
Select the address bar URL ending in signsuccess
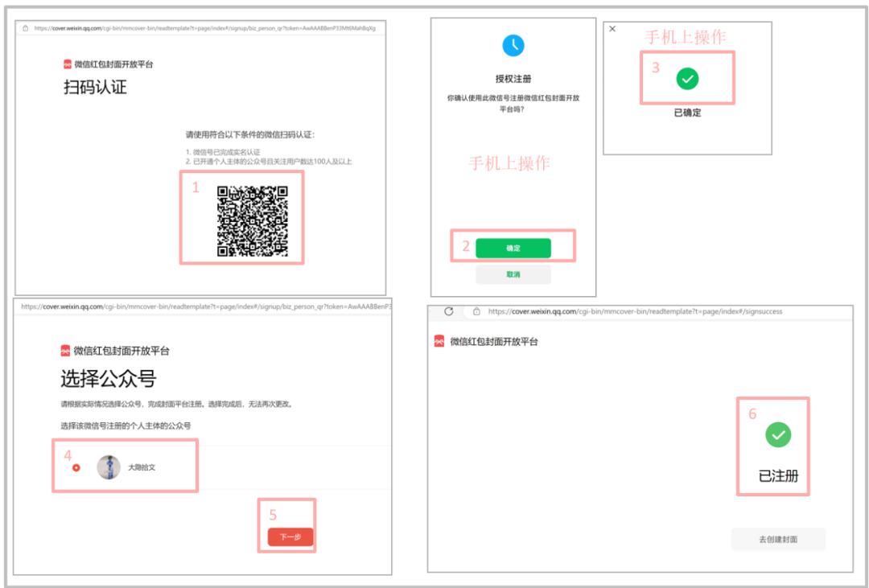coord(635,311)
